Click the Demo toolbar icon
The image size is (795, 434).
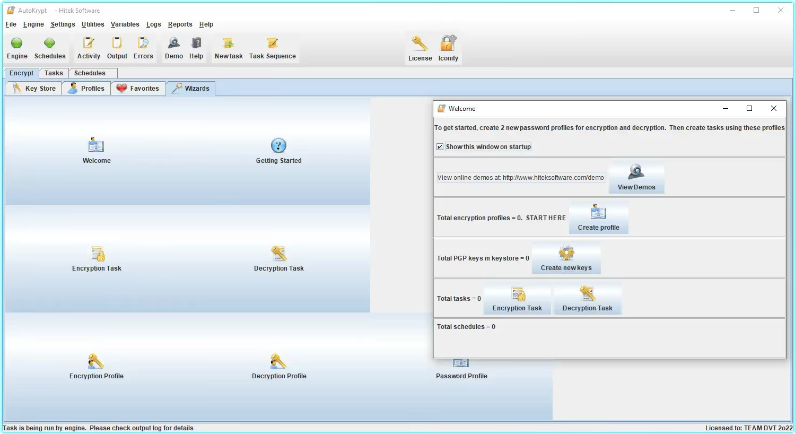[x=173, y=48]
